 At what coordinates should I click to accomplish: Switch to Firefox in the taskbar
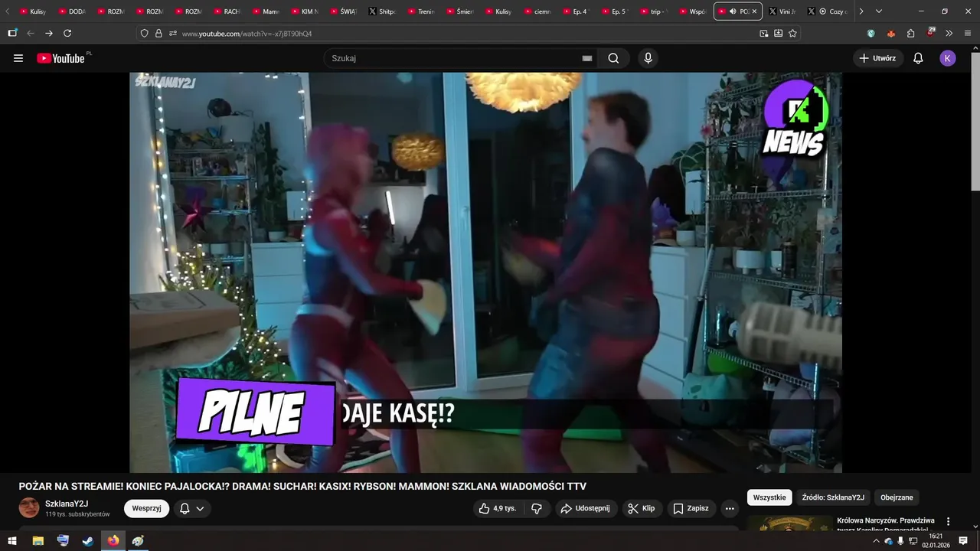point(113,540)
